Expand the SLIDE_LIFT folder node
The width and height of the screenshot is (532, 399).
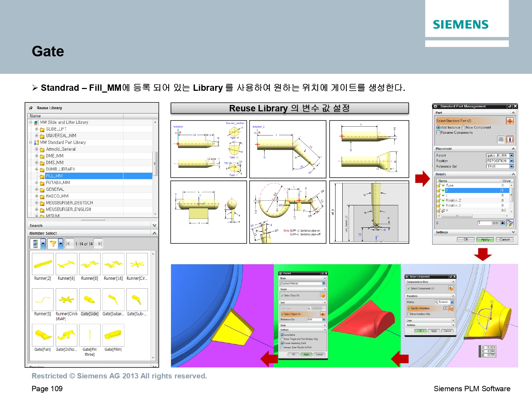[37, 129]
